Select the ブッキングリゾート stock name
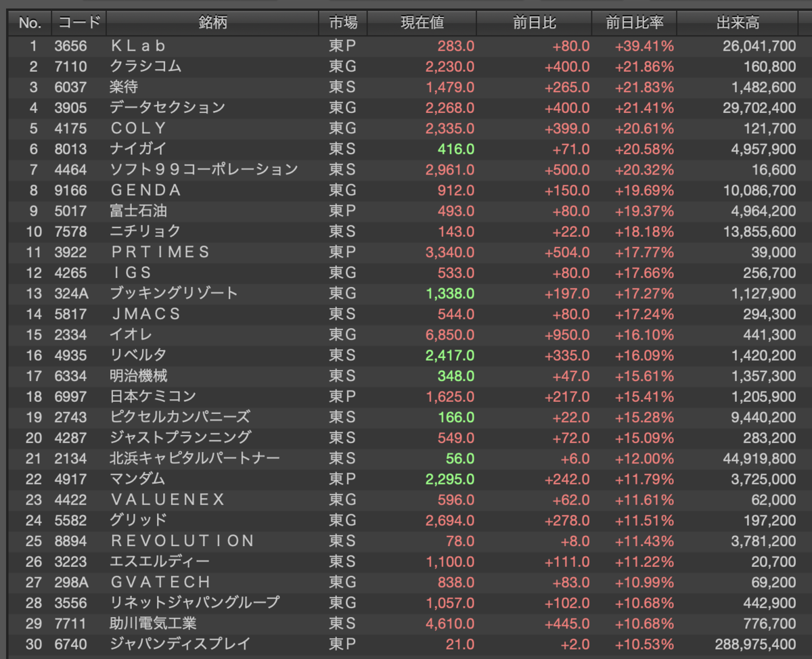812x659 pixels. pyautogui.click(x=175, y=294)
